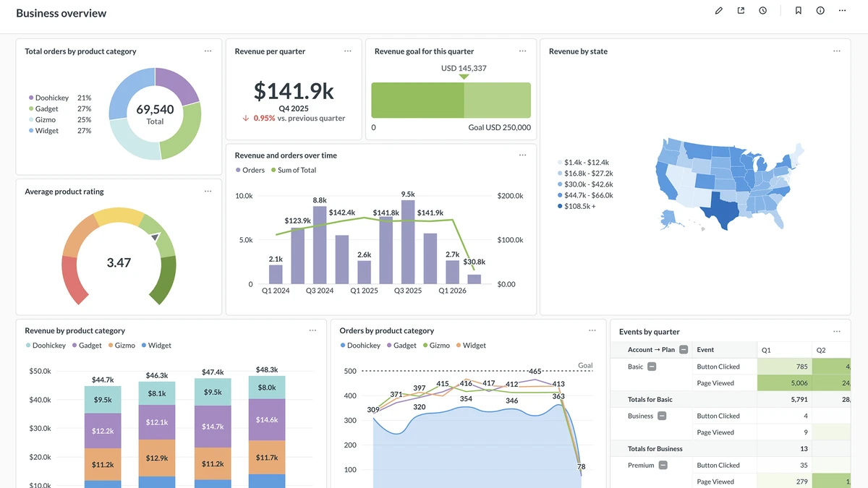Viewport: 868px width, 488px height.
Task: Click the Totals for Business row
Action: 731,449
